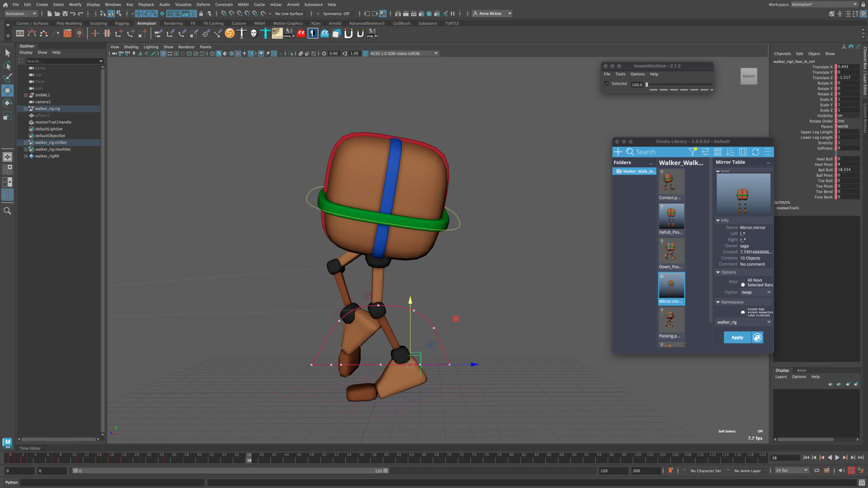Click the red Pac-Man icon on the shelf
This screenshot has width=868, height=488.
301,33
